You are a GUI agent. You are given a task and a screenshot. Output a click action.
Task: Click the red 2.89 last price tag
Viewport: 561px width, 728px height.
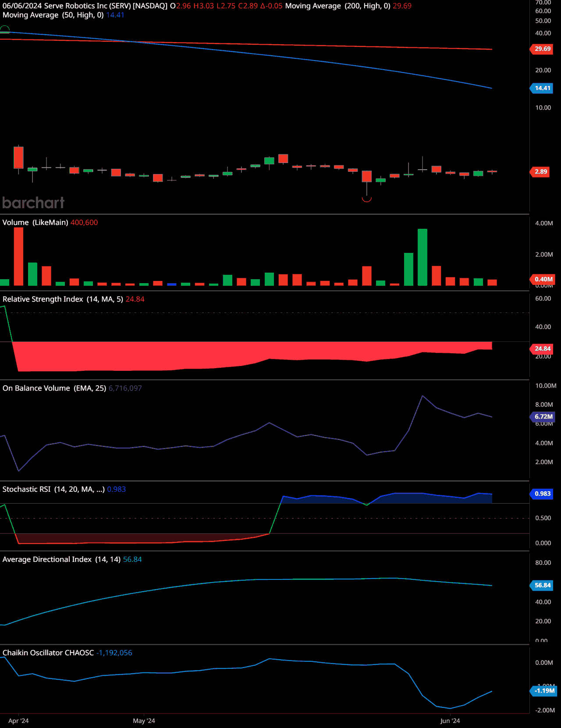(x=540, y=172)
